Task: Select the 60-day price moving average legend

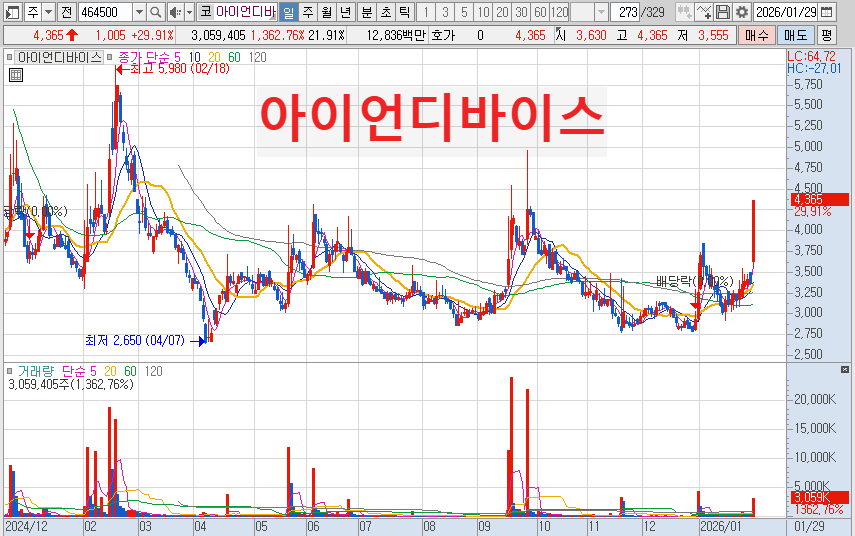Action: pyautogui.click(x=234, y=57)
